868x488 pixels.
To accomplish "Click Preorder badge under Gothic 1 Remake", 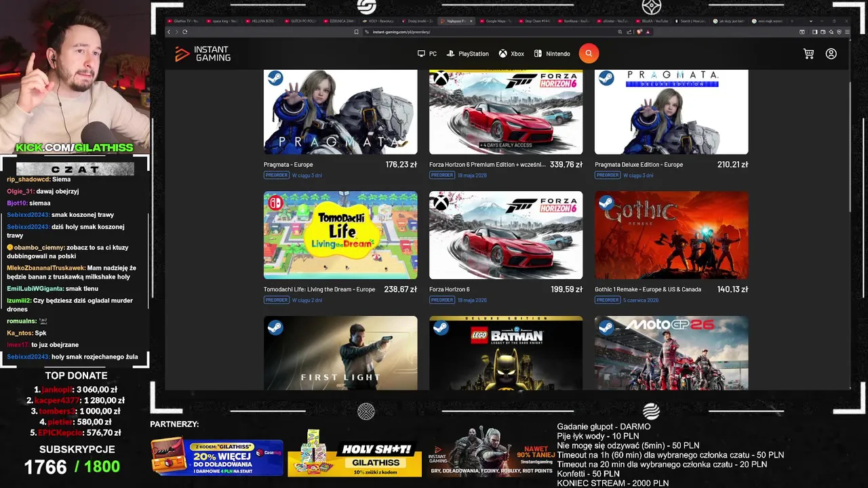I will tap(608, 300).
